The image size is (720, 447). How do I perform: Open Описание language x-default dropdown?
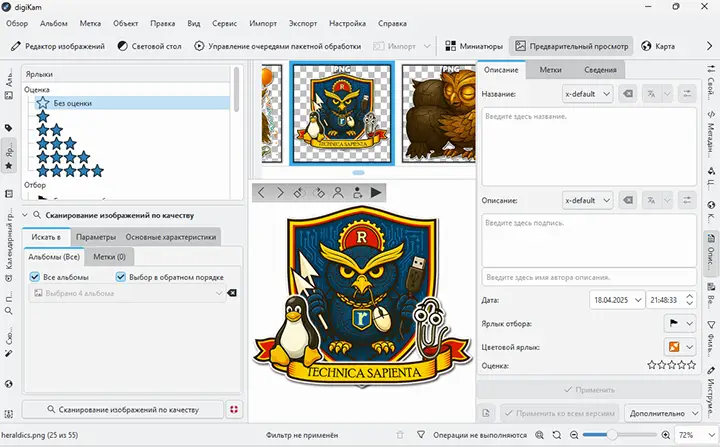pos(587,200)
